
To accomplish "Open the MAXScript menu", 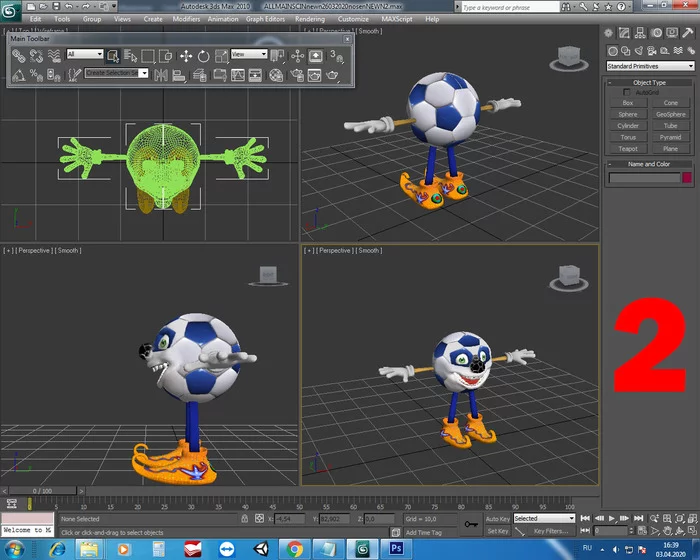I will 397,19.
